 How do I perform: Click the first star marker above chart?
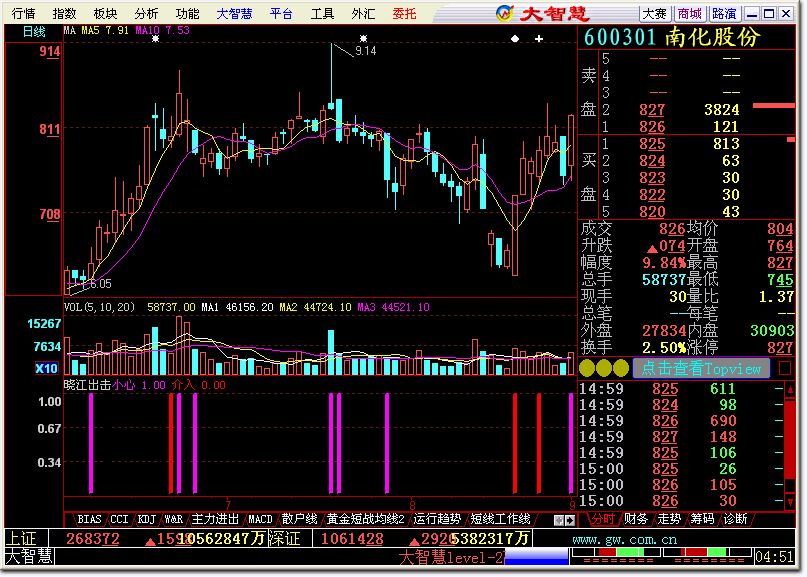click(155, 38)
